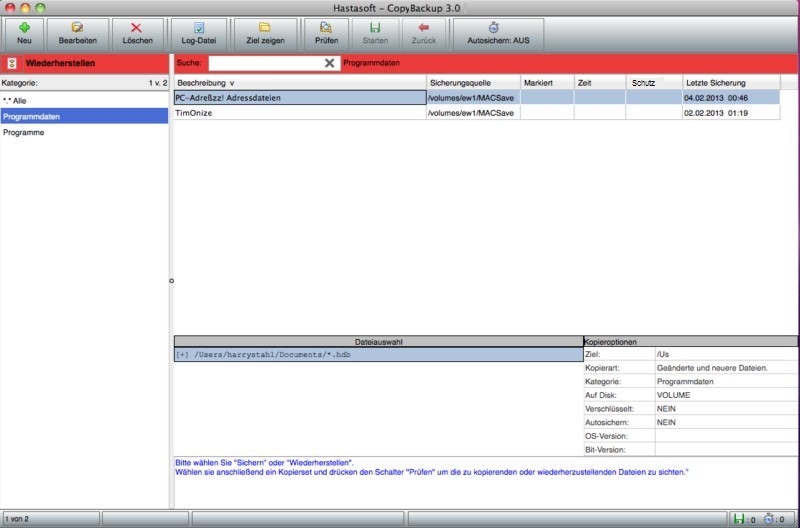Viewport: 800px width, 528px height.
Task: Open the Log-Datei viewer
Action: pyautogui.click(x=198, y=28)
